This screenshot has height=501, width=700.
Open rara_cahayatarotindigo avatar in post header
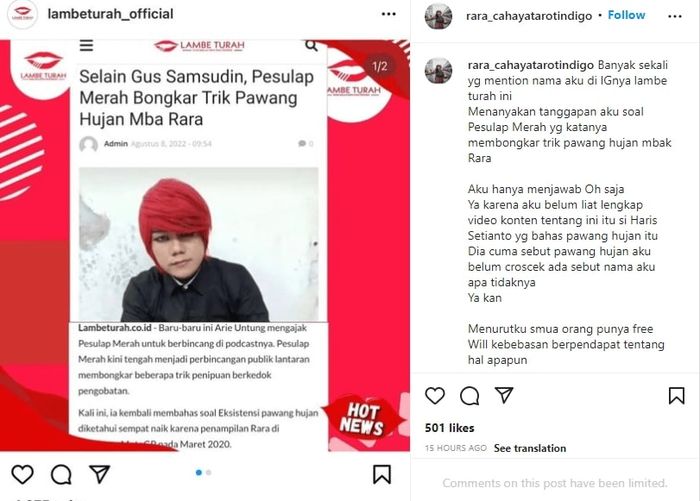pyautogui.click(x=438, y=17)
